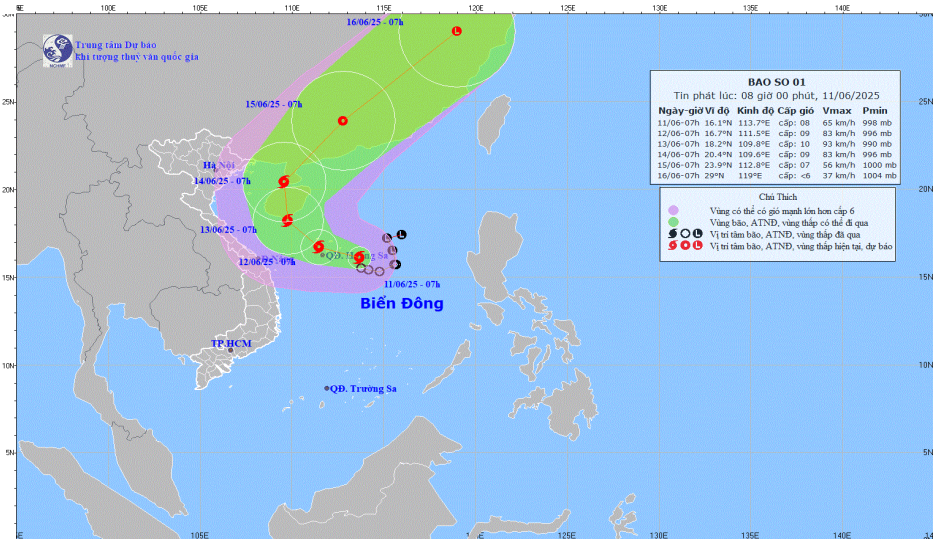Viewport: 947px width, 549px height.
Task: Click the 'Cấp gió' column header
Action: pos(795,111)
